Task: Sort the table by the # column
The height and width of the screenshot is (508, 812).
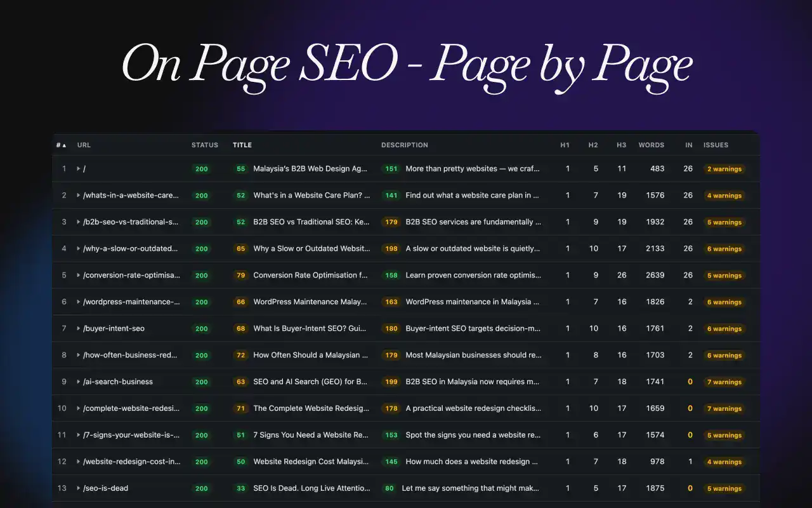Action: (61, 145)
